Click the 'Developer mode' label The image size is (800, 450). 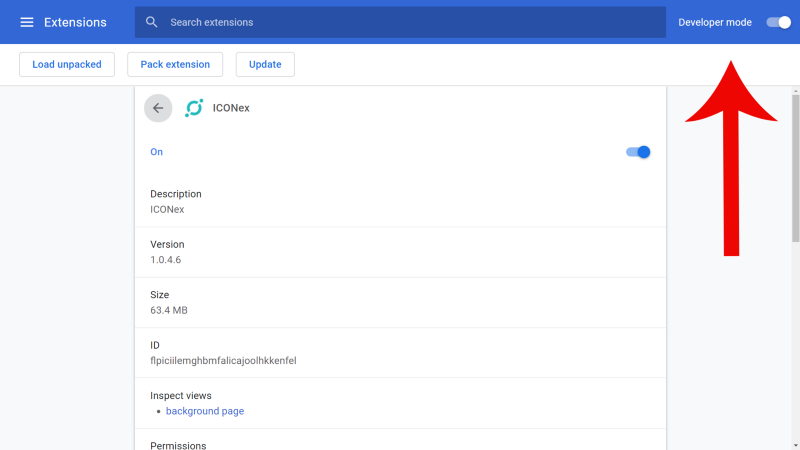point(715,22)
